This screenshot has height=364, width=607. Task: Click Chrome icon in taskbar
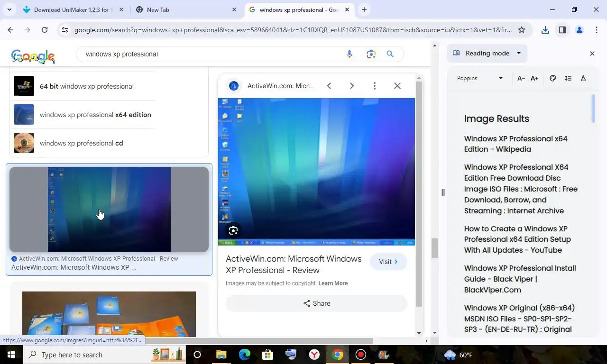point(338,355)
